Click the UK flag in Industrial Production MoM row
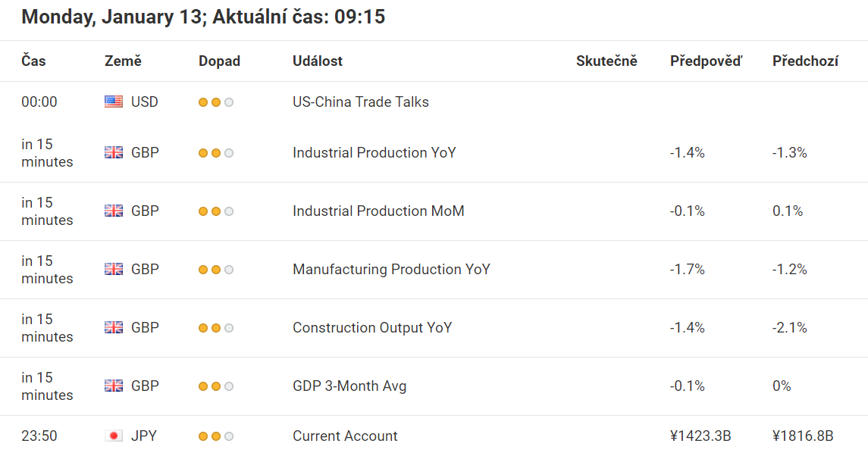 click(114, 211)
